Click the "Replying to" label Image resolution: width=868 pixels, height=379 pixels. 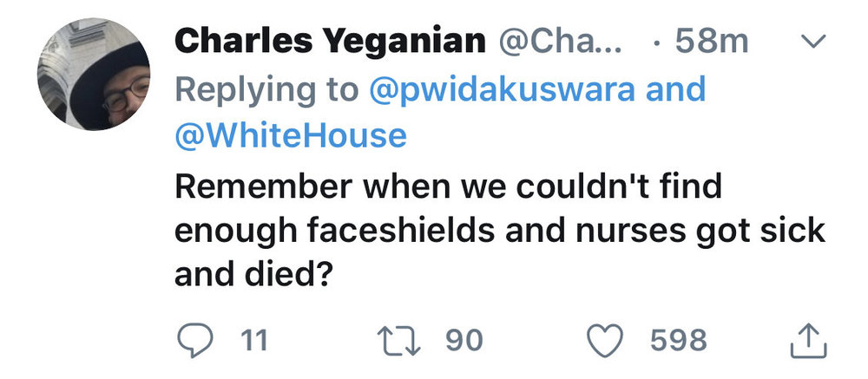tap(266, 88)
